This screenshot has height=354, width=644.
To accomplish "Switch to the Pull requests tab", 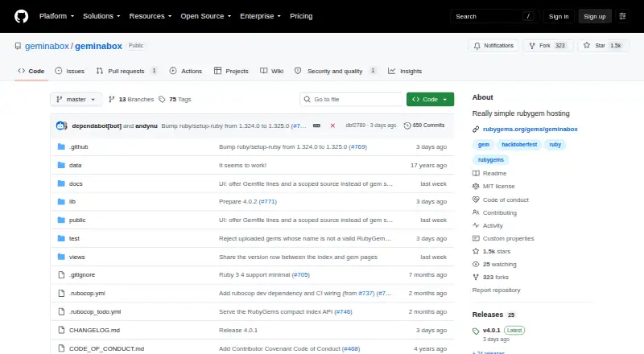I will click(x=126, y=71).
